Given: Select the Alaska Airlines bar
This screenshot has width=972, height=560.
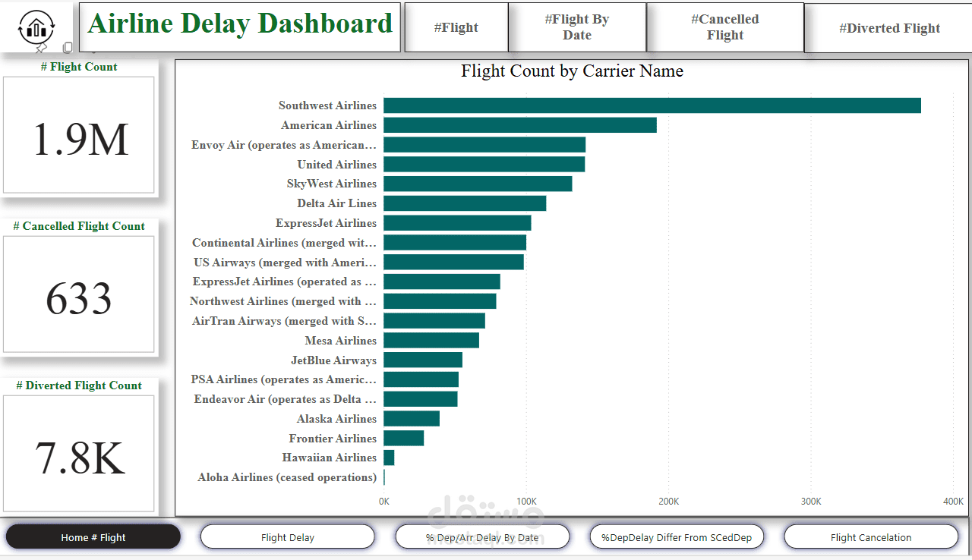Looking at the screenshot, I should (x=412, y=419).
